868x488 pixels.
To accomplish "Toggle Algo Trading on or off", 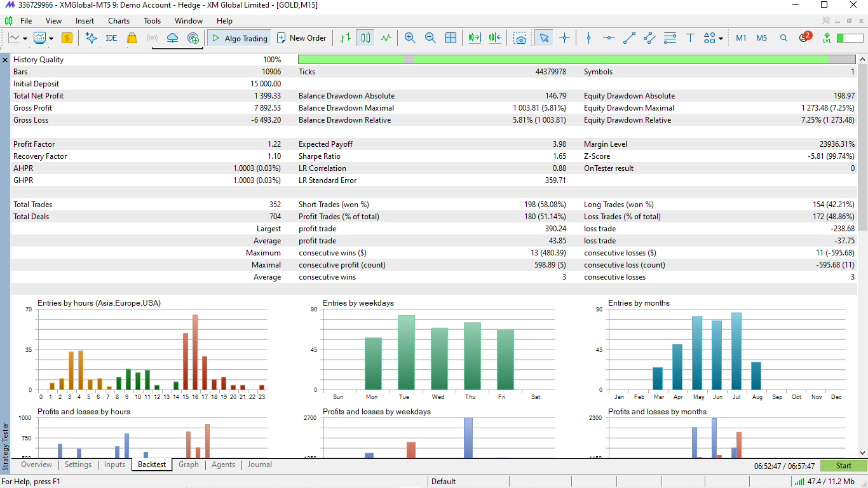I will pos(239,38).
